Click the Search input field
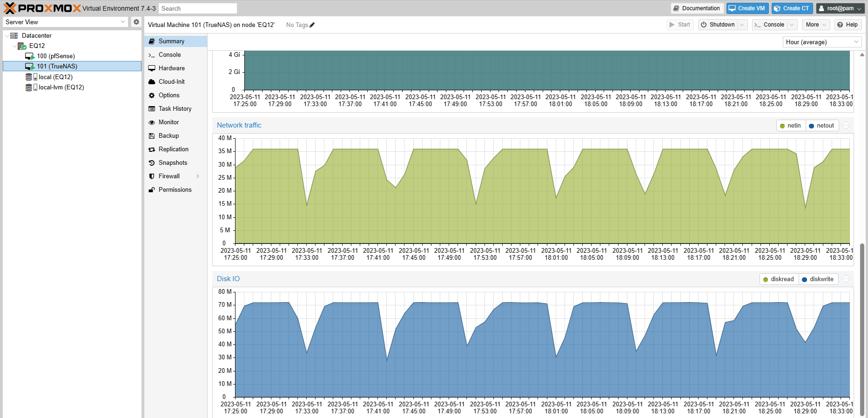Image resolution: width=868 pixels, height=418 pixels. tap(198, 8)
